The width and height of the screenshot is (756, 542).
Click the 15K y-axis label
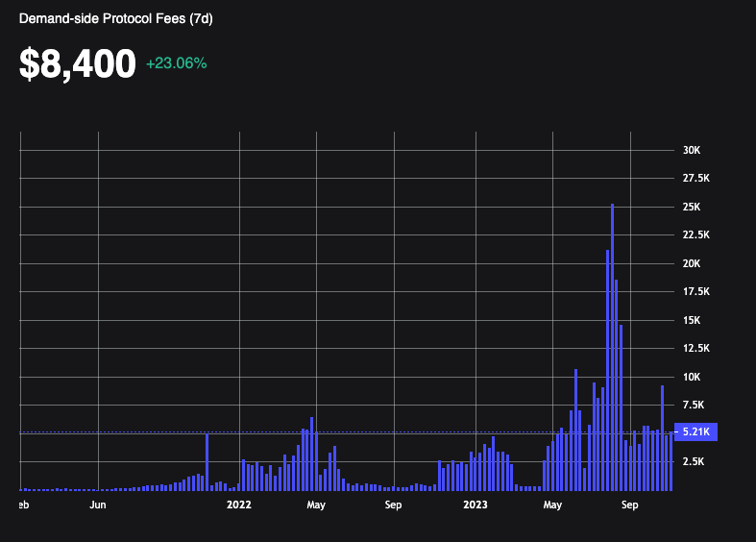692,320
